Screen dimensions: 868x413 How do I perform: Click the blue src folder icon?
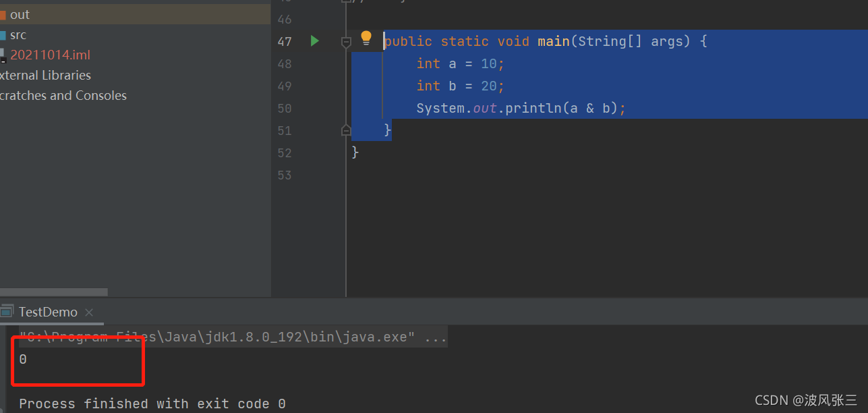(x=3, y=35)
